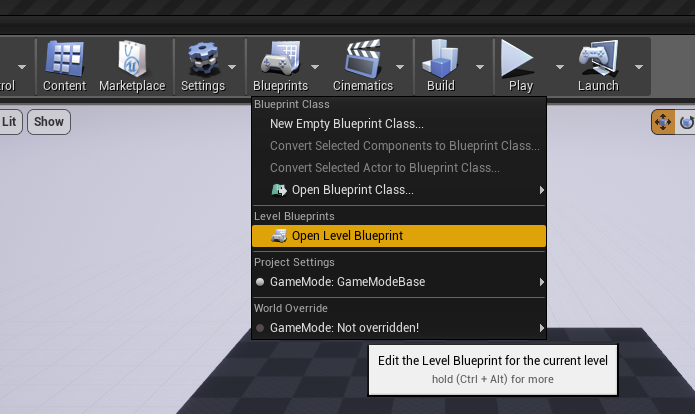Click the Lit view mode button
Image resolution: width=695 pixels, height=414 pixels.
click(10, 122)
